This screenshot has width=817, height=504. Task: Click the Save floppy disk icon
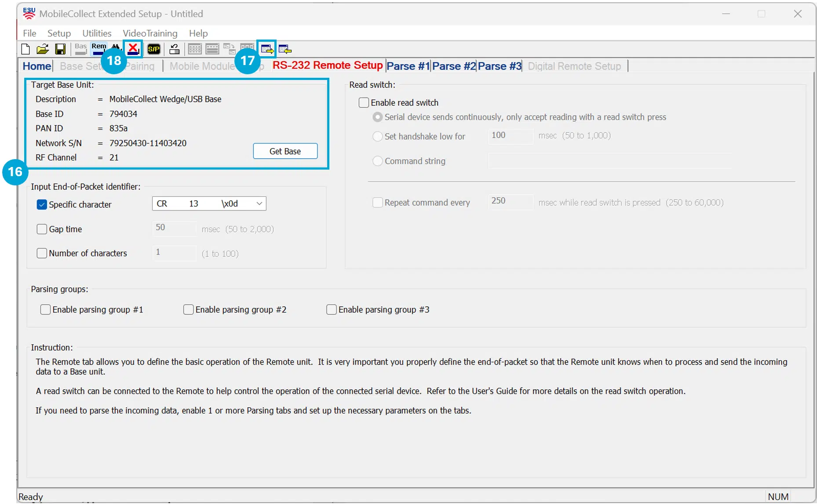[x=60, y=49]
